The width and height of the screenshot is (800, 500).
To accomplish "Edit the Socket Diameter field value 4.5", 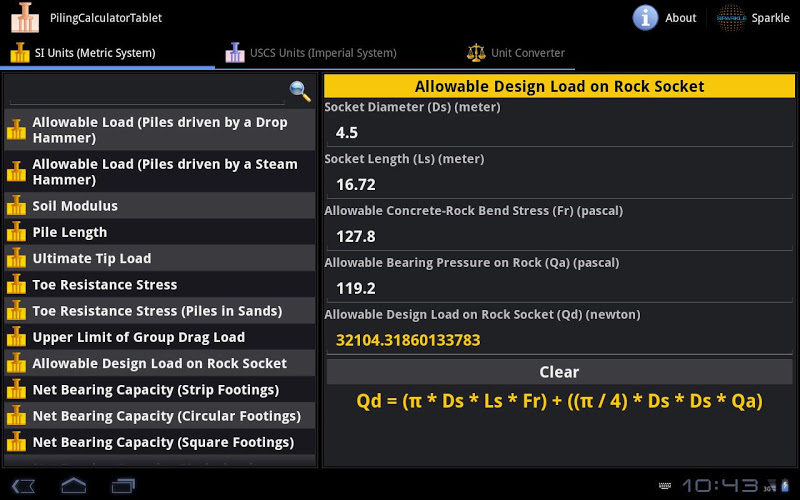I will tap(559, 133).
